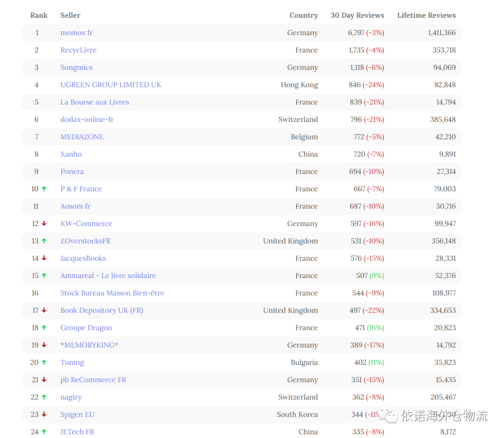Click the Aosom fr link
Image resolution: width=504 pixels, height=438 pixels.
76,206
